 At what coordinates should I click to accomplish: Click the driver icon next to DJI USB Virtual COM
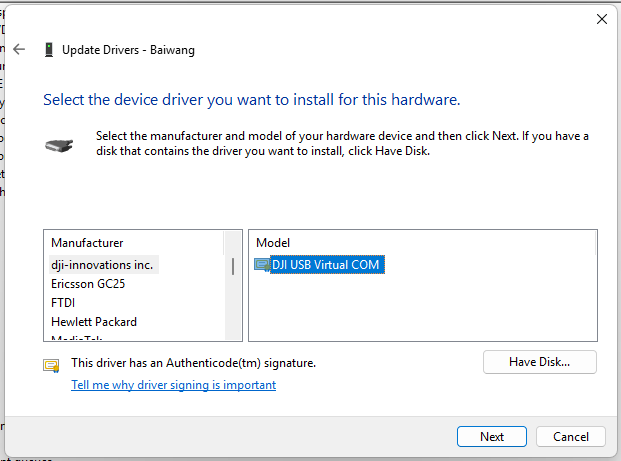[x=262, y=265]
